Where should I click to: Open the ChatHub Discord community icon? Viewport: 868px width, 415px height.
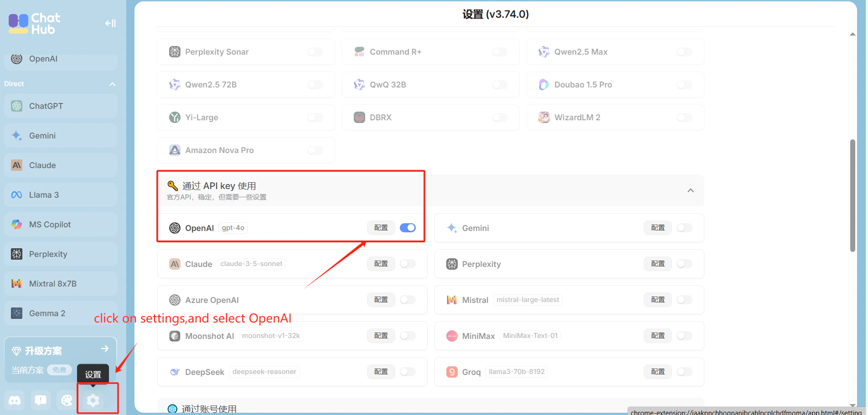pyautogui.click(x=14, y=400)
